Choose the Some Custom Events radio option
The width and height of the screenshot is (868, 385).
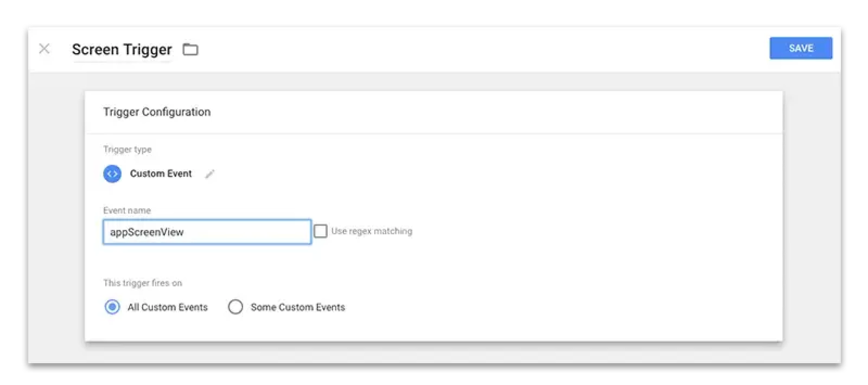(x=236, y=307)
